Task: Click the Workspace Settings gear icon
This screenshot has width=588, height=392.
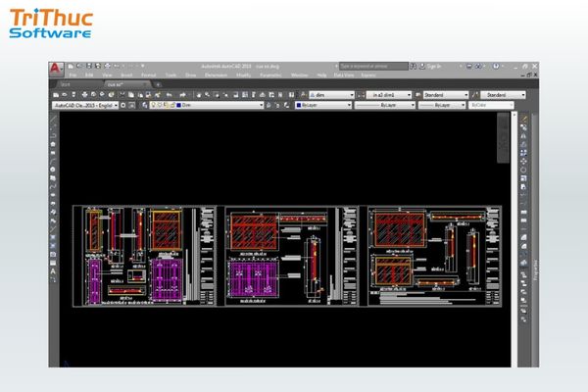Action: tap(123, 106)
